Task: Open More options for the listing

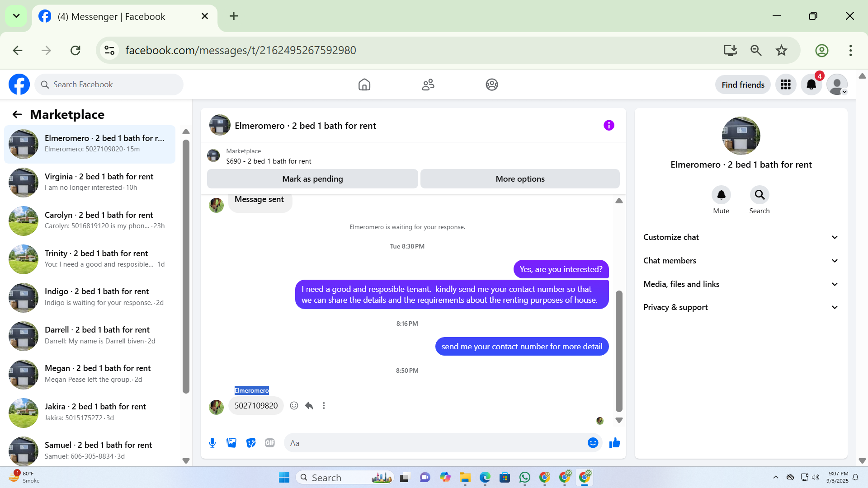Action: coord(520,179)
